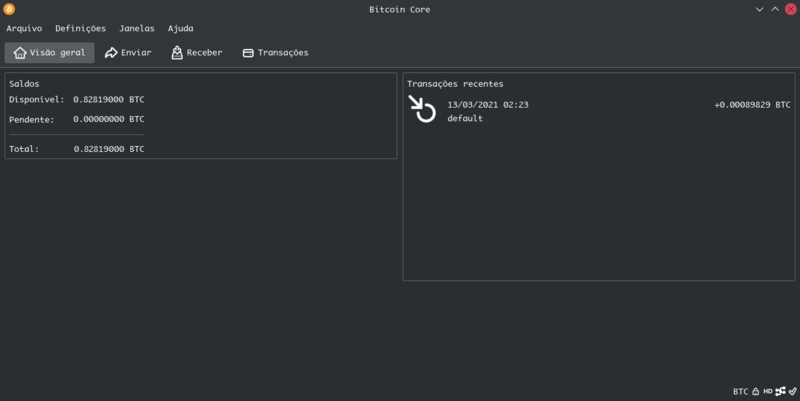
Task: Select the Disponível balance value 0.82819000 BTC
Action: tap(109, 99)
